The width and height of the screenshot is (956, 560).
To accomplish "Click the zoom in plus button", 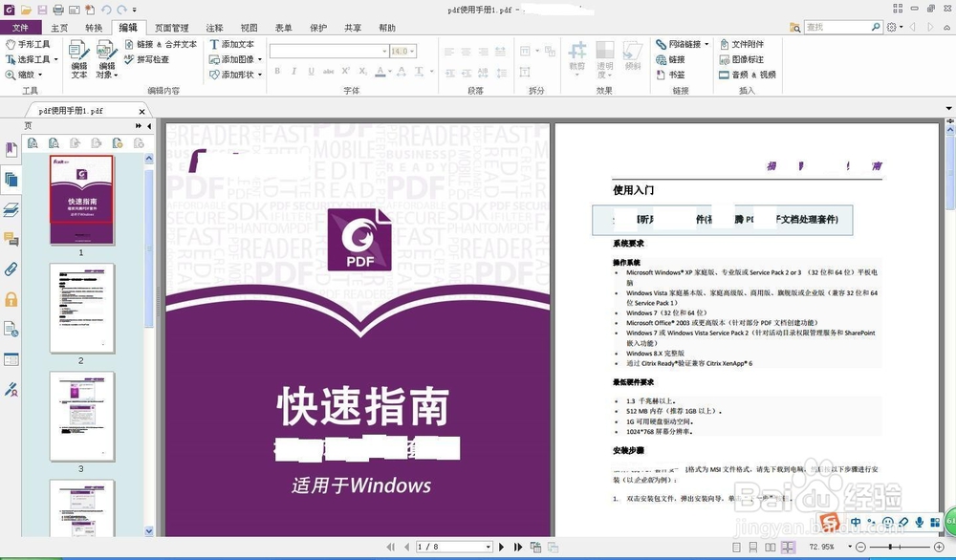I will point(939,548).
